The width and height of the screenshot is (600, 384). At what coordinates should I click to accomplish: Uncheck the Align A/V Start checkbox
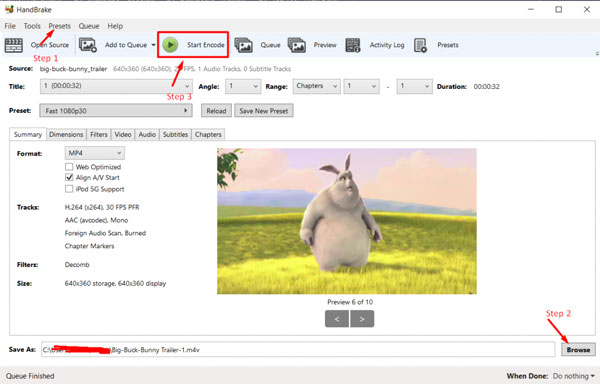coord(69,177)
